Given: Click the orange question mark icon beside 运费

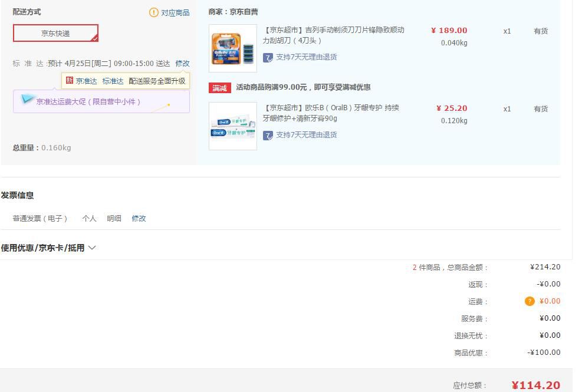Looking at the screenshot, I should 530,301.
